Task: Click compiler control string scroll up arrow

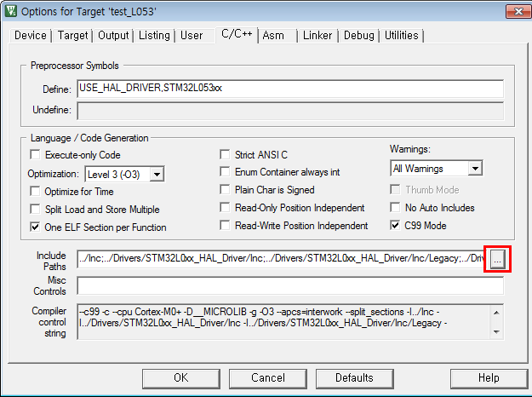Action: pos(496,313)
